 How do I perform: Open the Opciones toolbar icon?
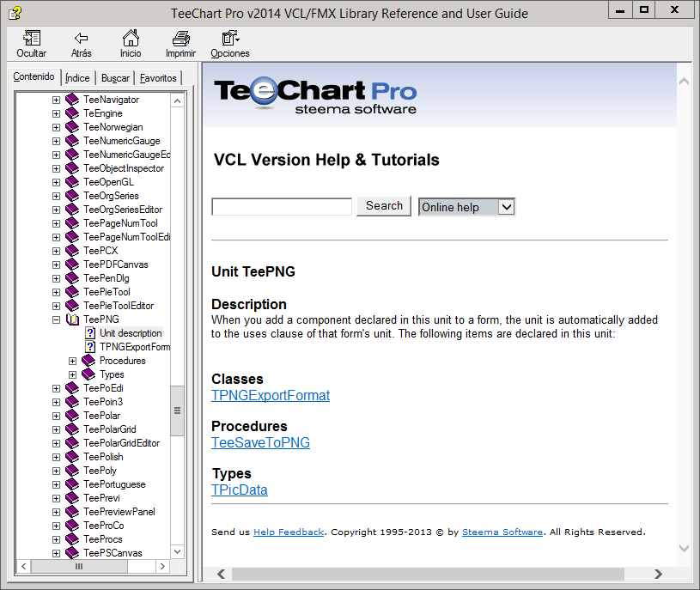pos(230,39)
